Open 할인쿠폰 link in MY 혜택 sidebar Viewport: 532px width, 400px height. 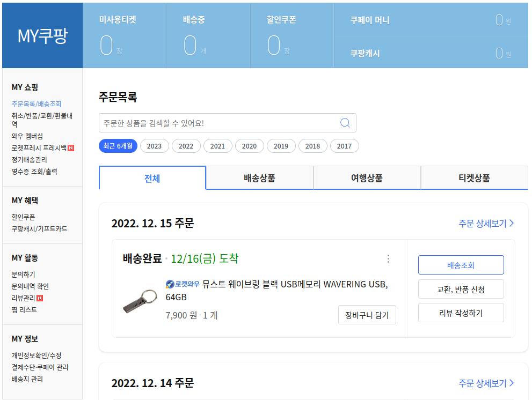[x=24, y=217]
